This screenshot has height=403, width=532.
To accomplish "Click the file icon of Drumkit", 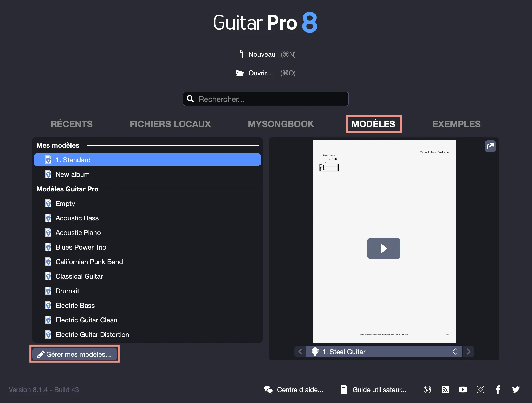I will (48, 291).
